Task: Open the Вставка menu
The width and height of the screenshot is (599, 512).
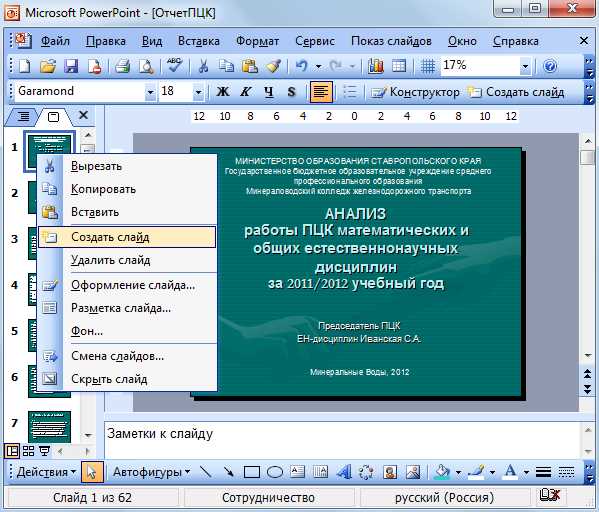Action: (199, 41)
